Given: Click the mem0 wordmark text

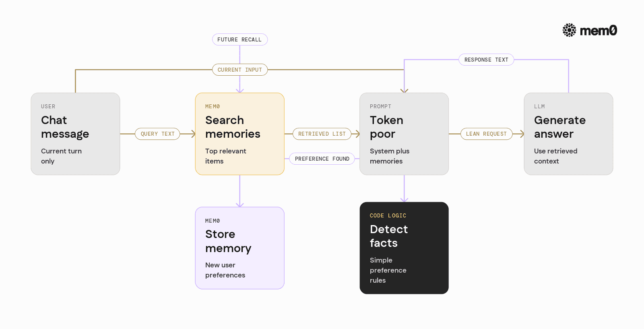Looking at the screenshot, I should tap(599, 31).
